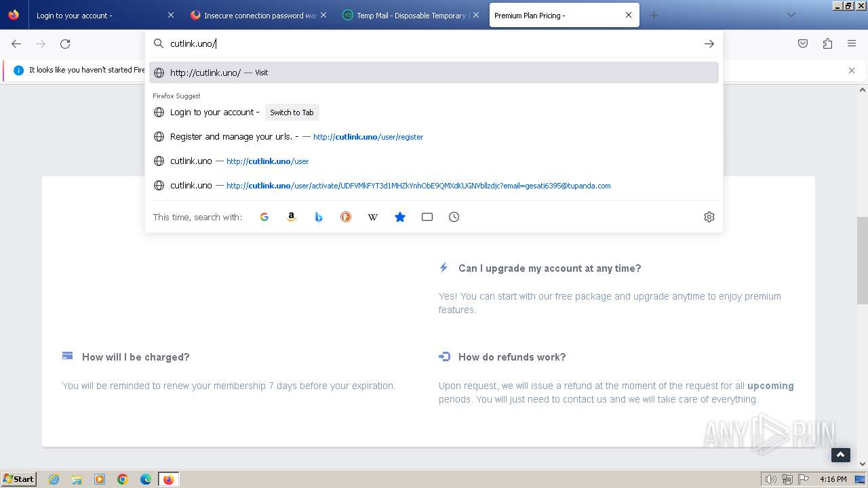Open Firefox application menu
868x488 pixels.
tap(852, 43)
